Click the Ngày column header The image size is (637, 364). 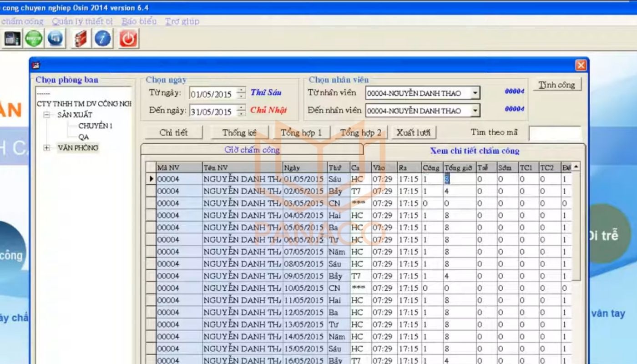coord(305,168)
